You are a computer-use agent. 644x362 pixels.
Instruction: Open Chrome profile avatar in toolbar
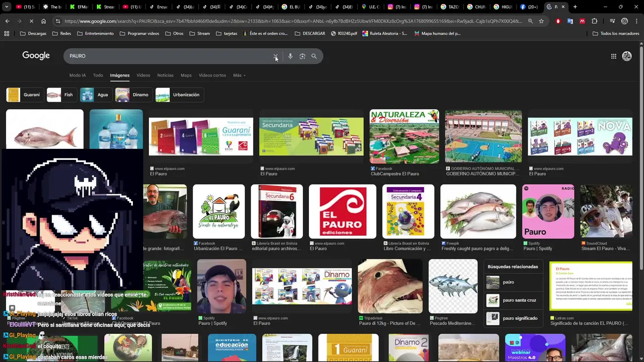pos(624,21)
